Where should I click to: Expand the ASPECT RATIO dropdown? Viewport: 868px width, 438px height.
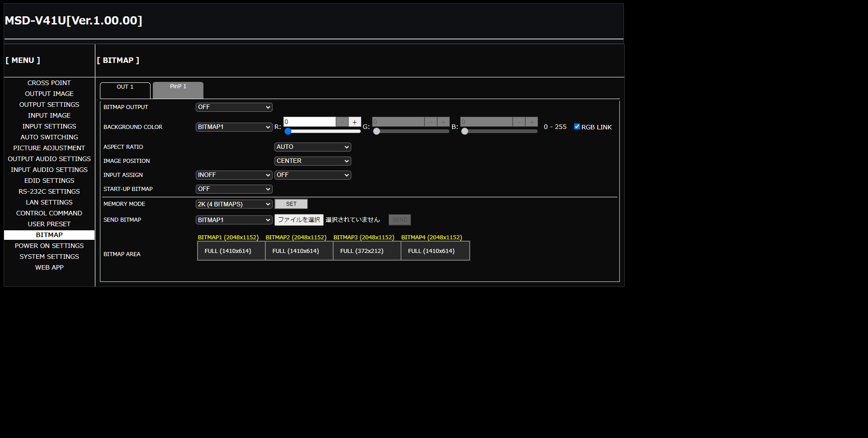[x=312, y=147]
